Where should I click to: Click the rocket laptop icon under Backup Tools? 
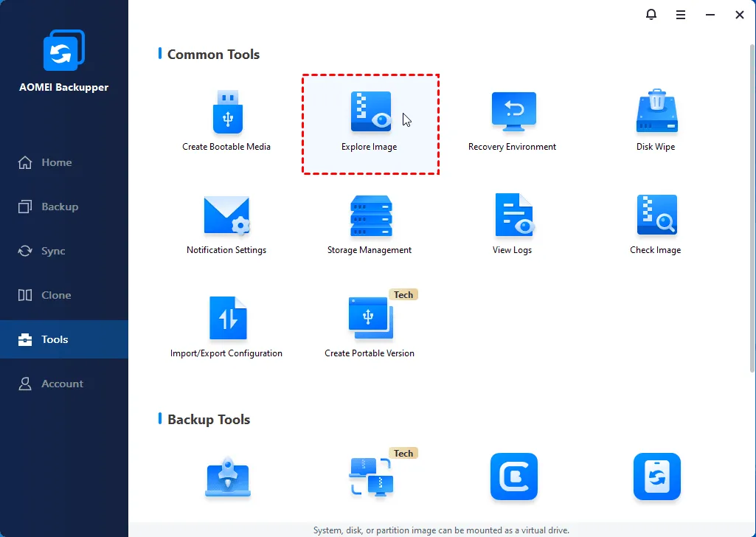[x=226, y=478]
